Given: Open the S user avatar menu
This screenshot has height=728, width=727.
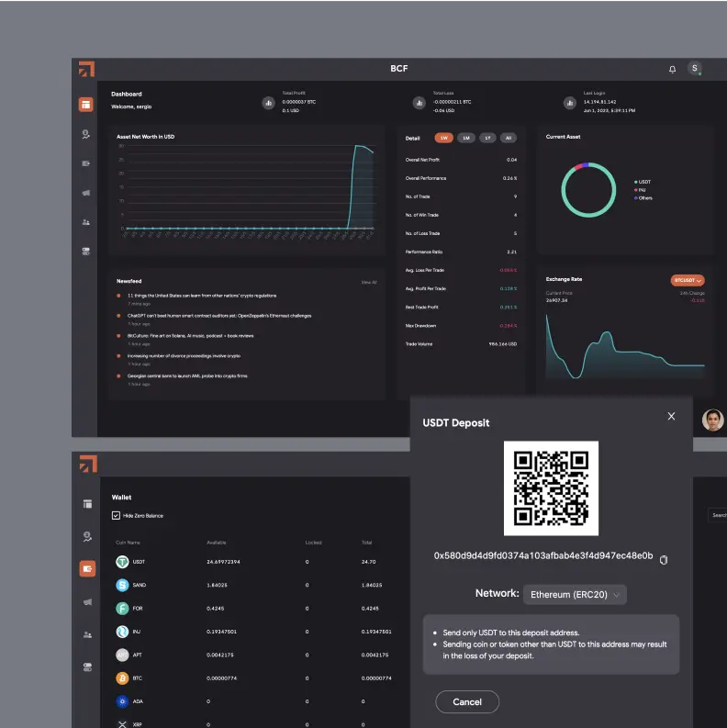Looking at the screenshot, I should tap(695, 68).
